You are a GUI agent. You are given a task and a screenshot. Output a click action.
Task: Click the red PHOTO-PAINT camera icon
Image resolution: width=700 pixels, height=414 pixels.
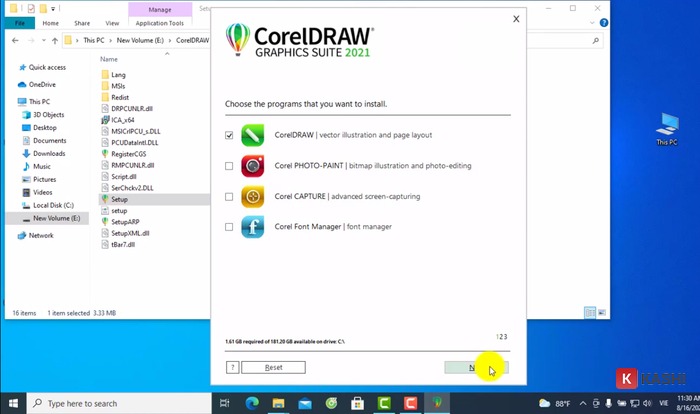coord(253,166)
